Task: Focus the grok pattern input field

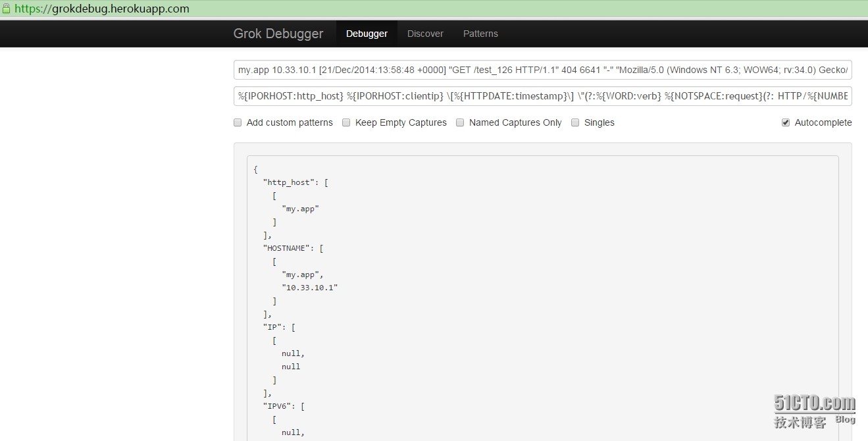Action: [543, 96]
